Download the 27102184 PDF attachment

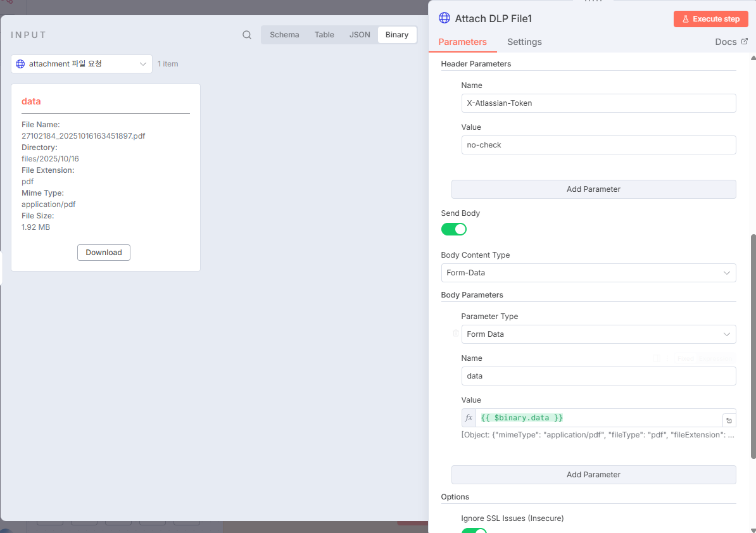tap(103, 252)
